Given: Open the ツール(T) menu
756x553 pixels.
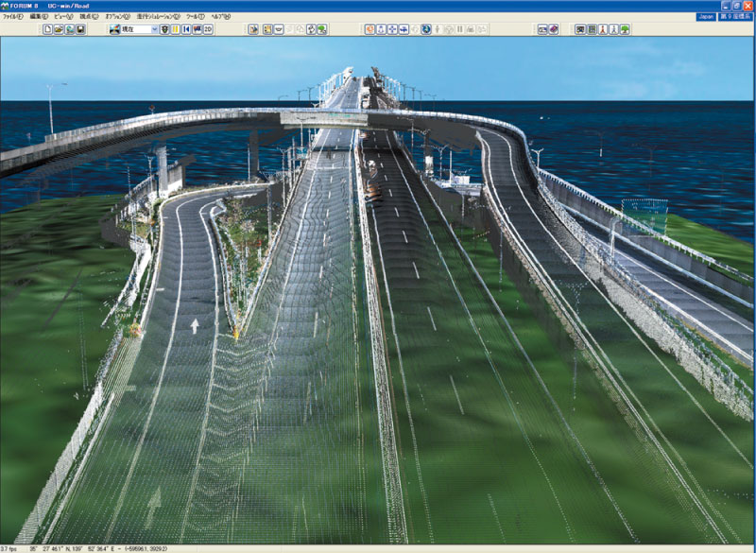Looking at the screenshot, I should click(x=196, y=16).
